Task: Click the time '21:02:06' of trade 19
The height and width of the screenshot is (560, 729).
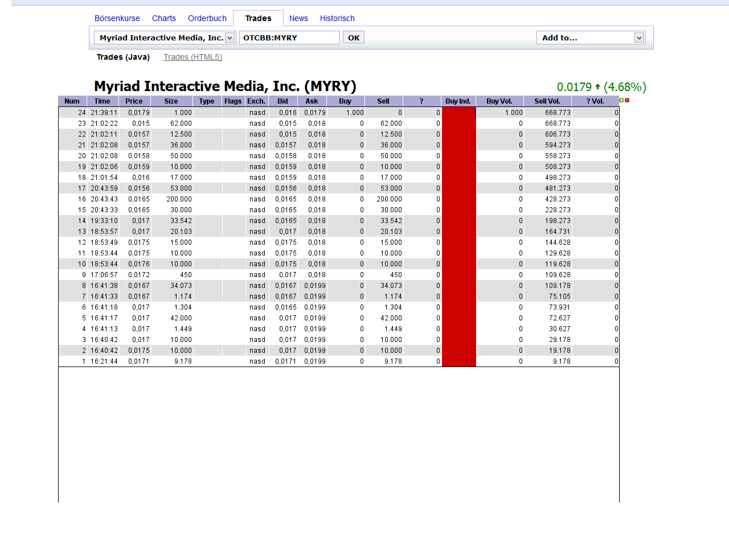Action: (x=104, y=167)
